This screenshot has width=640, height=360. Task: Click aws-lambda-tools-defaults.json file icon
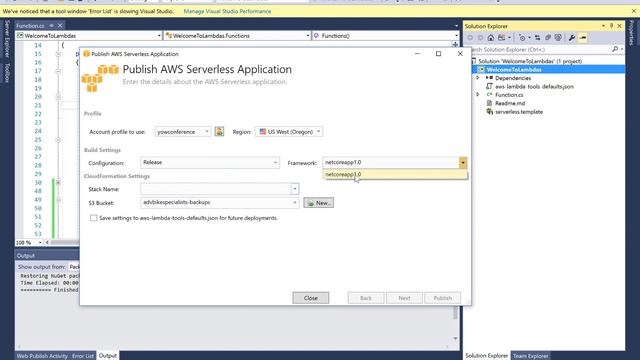coord(489,86)
